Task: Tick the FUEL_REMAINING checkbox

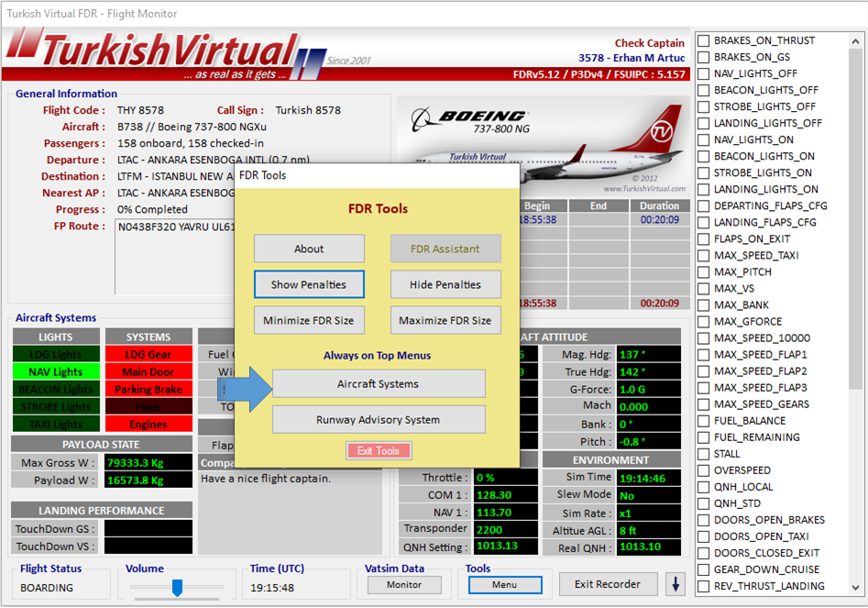Action: 704,437
